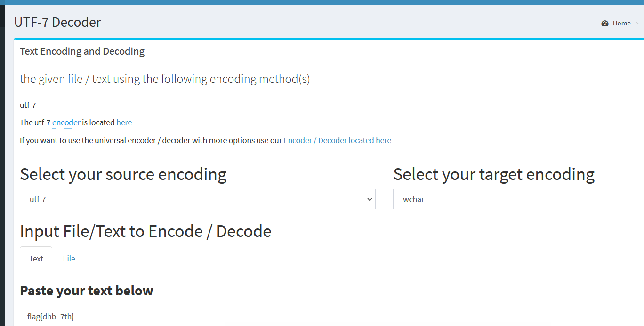This screenshot has height=326, width=644.
Task: Click the "Text Encoding and Decoding" panel header
Action: (82, 51)
